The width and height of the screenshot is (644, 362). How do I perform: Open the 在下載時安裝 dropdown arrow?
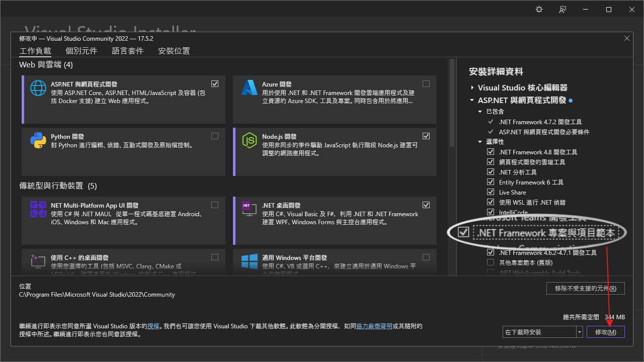(580, 332)
